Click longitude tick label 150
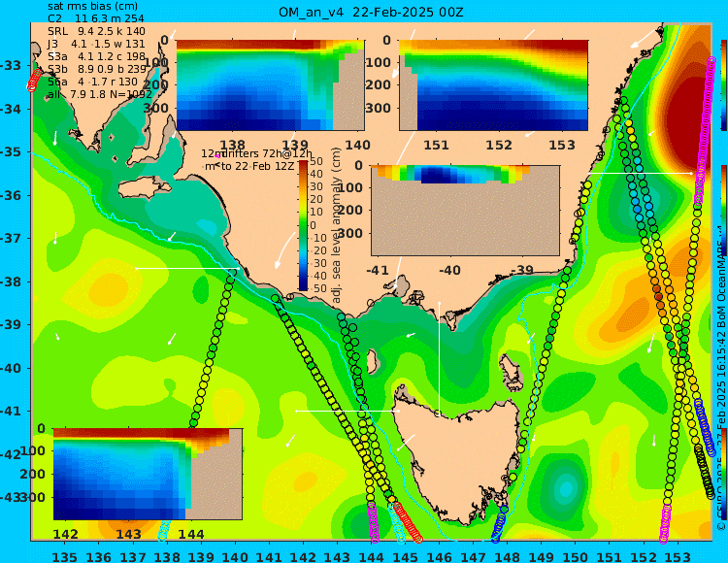 tap(576, 556)
